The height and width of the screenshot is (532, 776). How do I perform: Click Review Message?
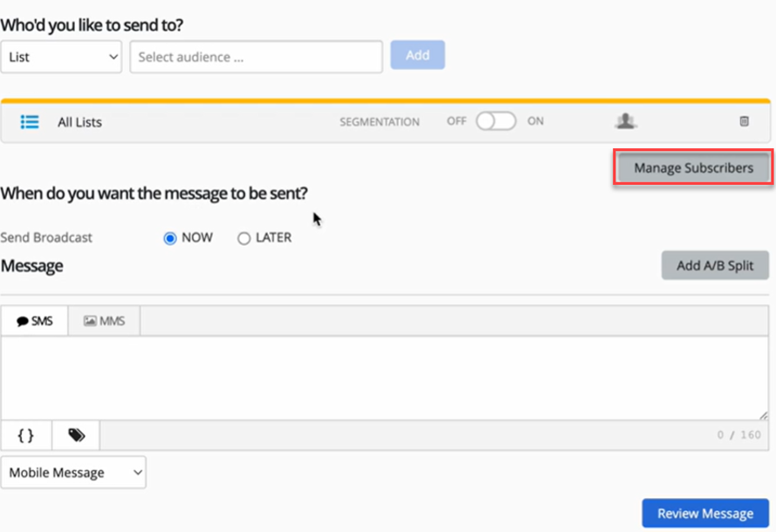point(705,513)
